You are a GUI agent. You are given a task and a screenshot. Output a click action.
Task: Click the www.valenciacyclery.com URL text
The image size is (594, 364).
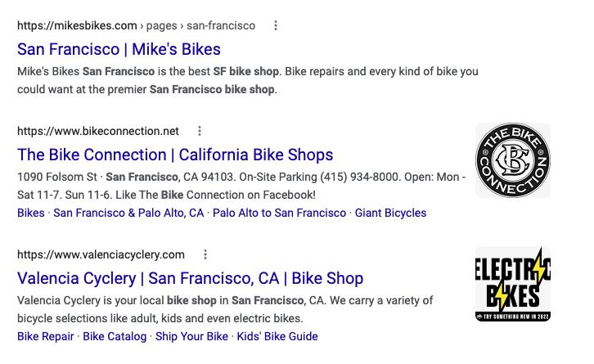click(x=101, y=254)
